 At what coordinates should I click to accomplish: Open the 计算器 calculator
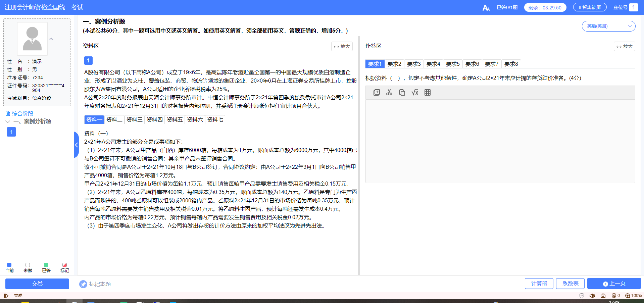pyautogui.click(x=539, y=283)
